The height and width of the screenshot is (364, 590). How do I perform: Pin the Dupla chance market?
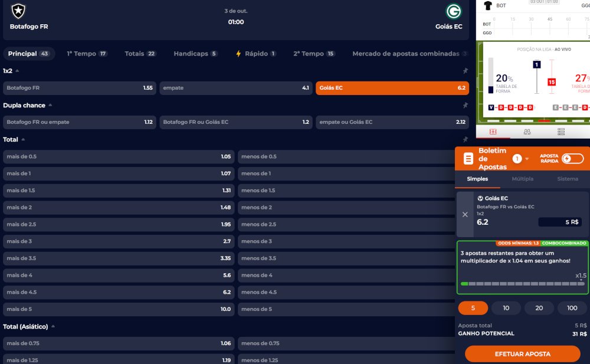tap(465, 106)
